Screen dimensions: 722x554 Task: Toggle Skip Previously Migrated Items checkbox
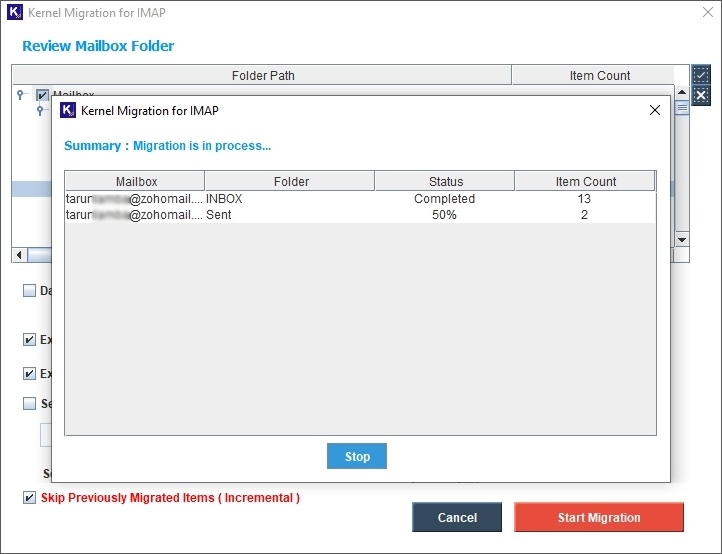(x=29, y=497)
